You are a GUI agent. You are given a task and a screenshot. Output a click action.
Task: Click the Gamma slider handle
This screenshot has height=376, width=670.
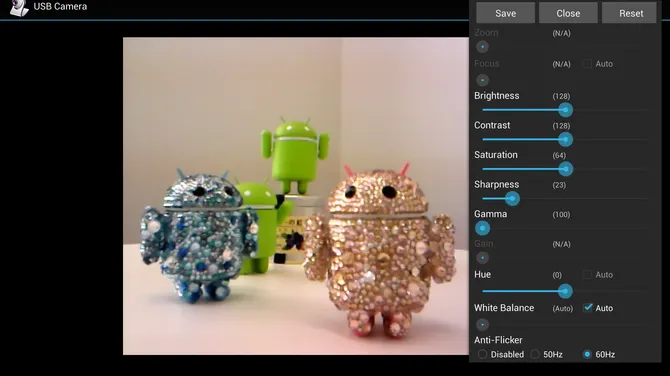[x=482, y=228]
